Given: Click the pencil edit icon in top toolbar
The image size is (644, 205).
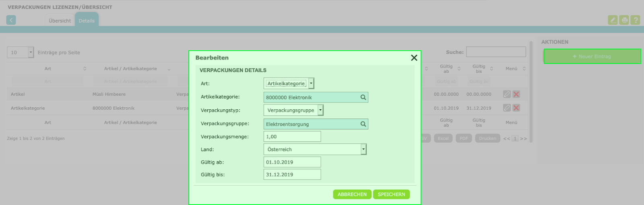Looking at the screenshot, I should 613,20.
